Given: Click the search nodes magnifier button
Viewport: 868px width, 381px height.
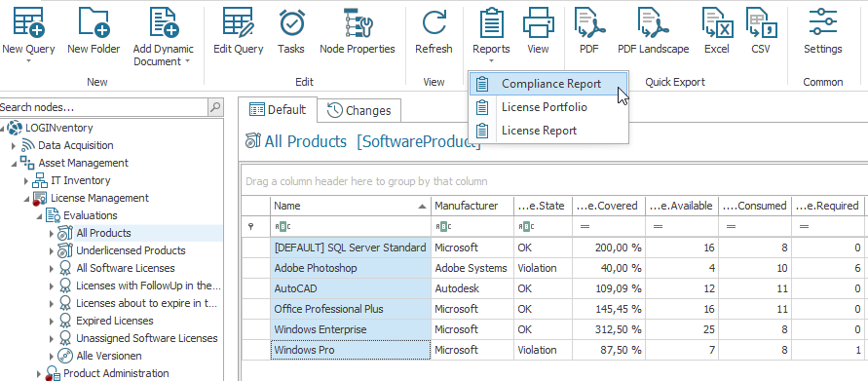Looking at the screenshot, I should point(215,107).
